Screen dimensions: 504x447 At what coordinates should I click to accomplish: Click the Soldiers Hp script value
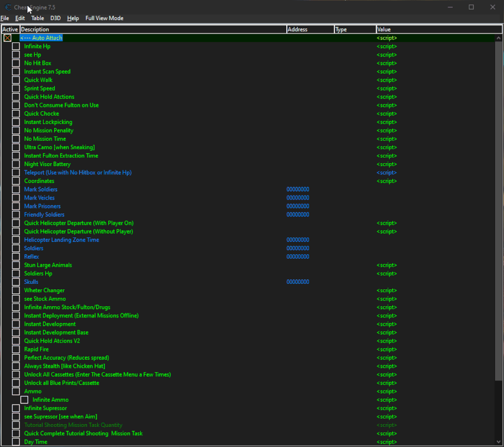coord(387,274)
